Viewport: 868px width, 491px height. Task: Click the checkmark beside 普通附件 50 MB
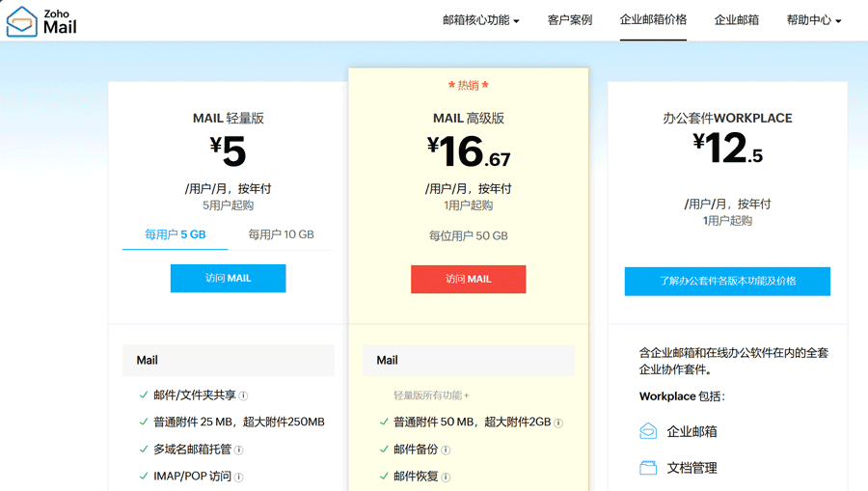point(384,422)
